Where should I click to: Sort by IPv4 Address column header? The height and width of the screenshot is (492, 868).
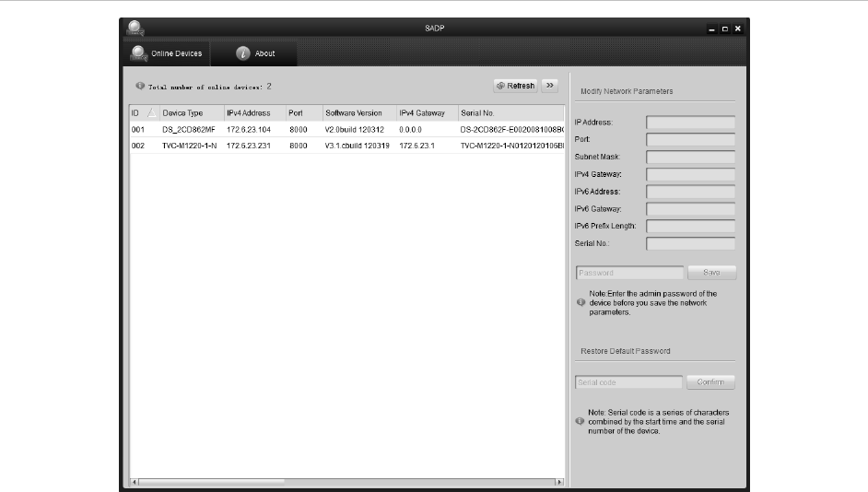pyautogui.click(x=255, y=113)
